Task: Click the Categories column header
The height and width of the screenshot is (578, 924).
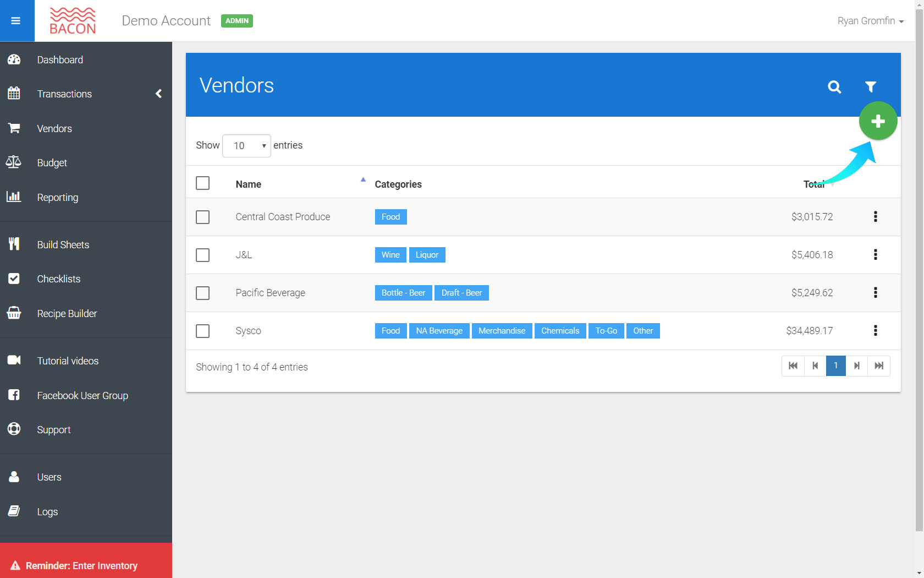Action: pyautogui.click(x=398, y=184)
